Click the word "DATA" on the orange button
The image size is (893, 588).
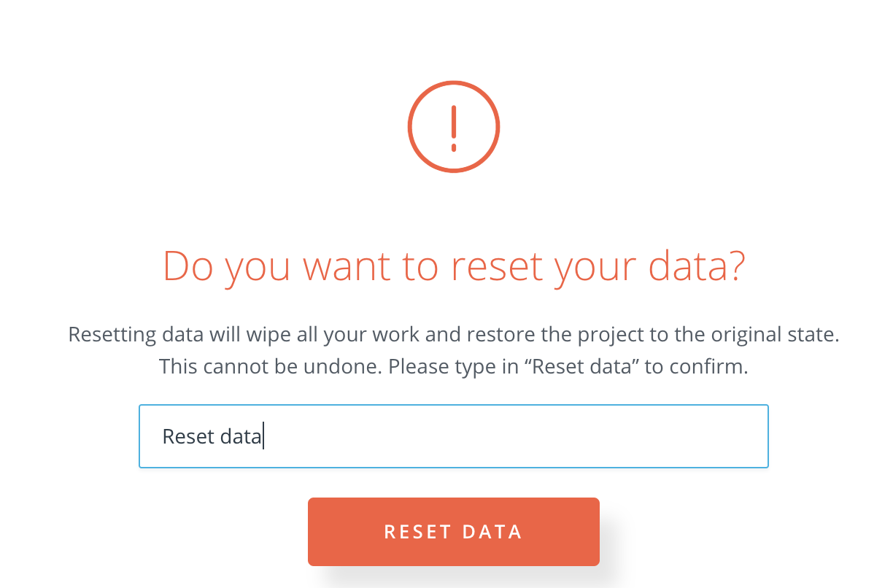492,532
